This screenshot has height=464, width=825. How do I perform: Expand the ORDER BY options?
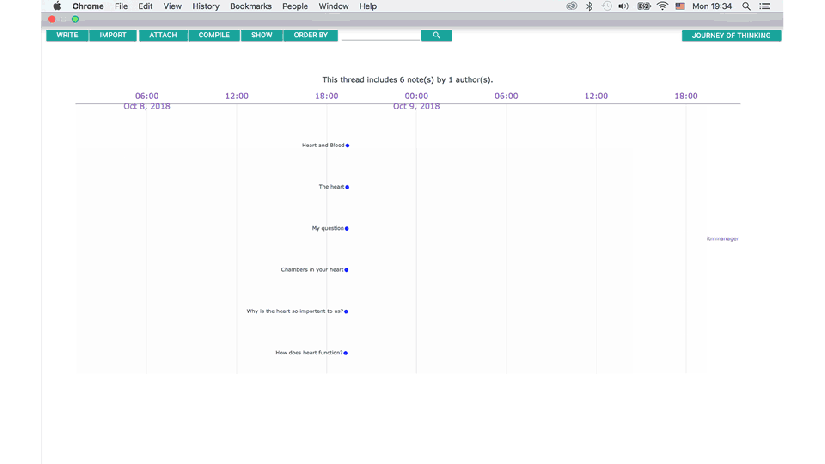click(311, 35)
